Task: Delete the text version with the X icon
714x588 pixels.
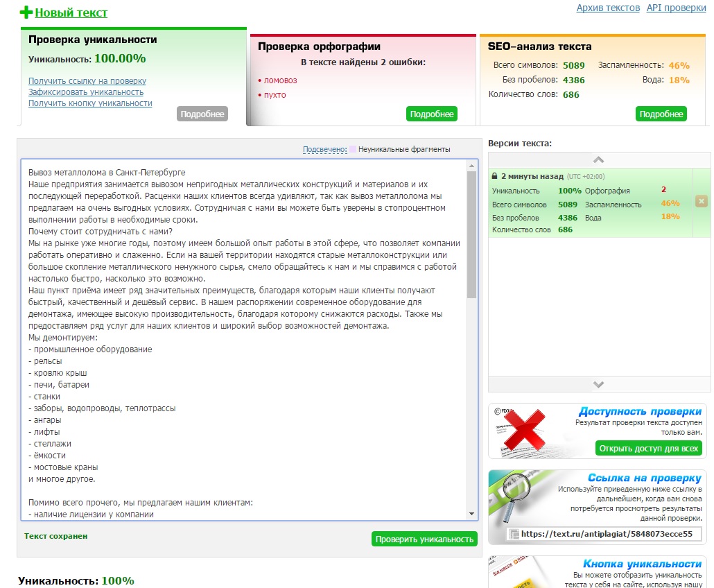Action: coord(702,201)
